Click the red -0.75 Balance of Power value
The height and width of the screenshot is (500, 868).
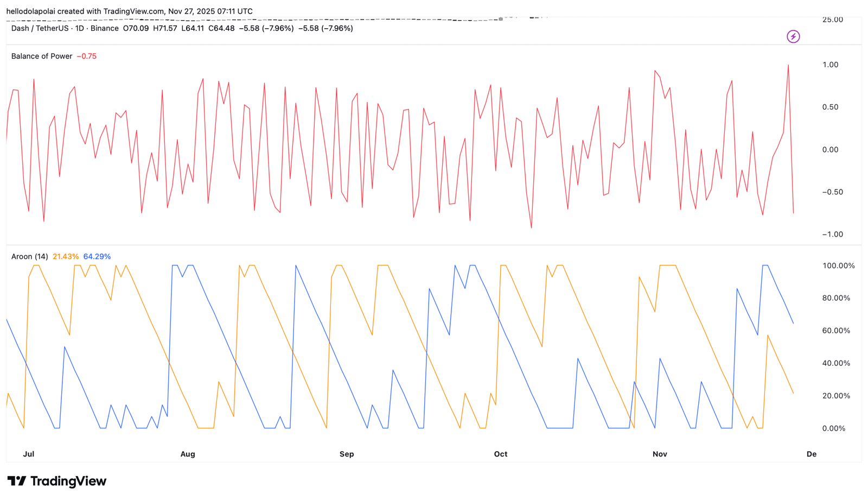click(87, 56)
